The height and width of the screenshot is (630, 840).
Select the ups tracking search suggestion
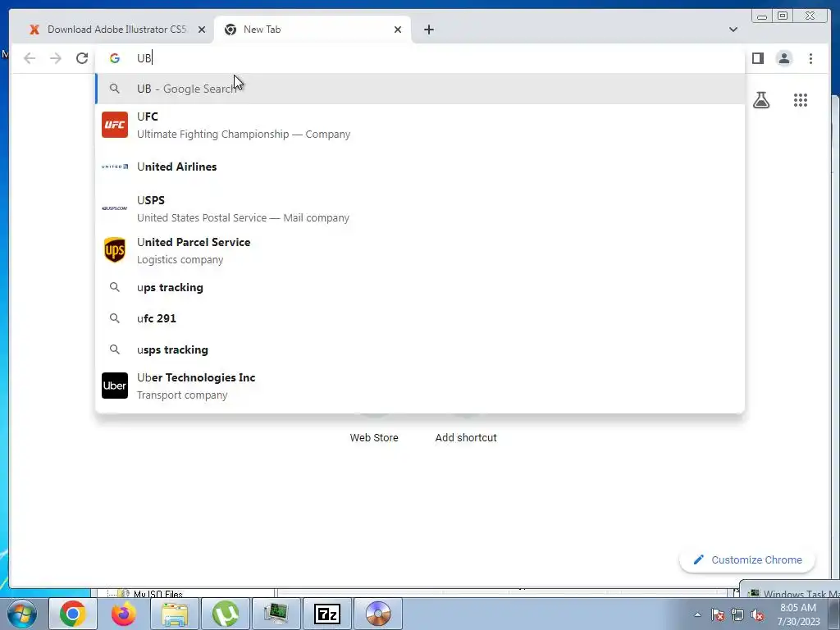(420, 287)
